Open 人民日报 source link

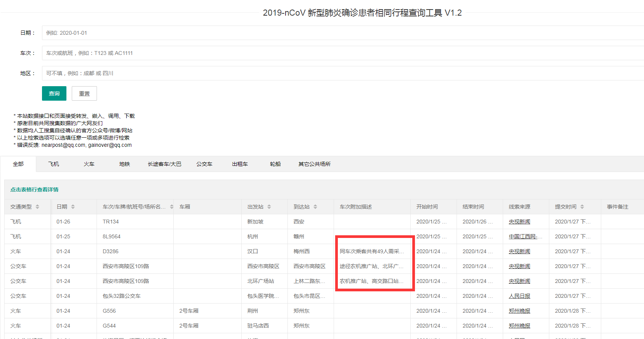519,296
